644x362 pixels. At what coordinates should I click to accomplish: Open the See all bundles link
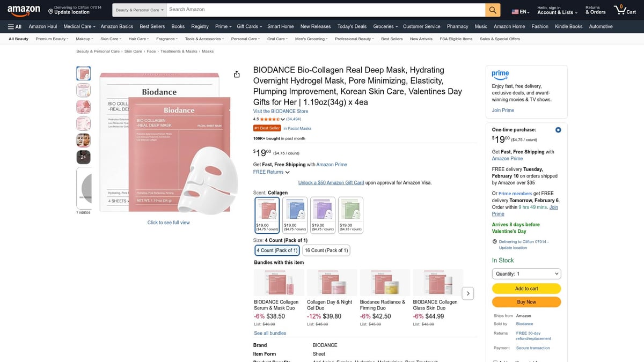tap(269, 333)
